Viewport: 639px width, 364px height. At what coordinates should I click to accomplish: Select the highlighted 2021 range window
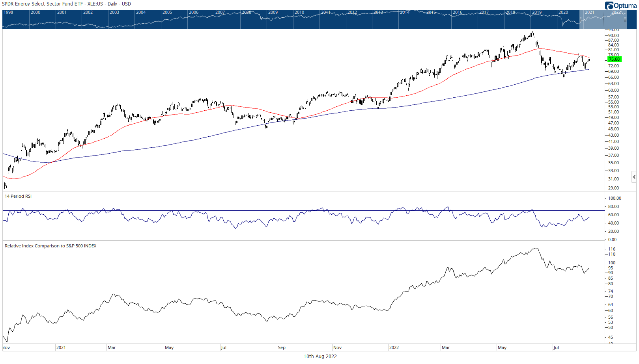(x=603, y=19)
